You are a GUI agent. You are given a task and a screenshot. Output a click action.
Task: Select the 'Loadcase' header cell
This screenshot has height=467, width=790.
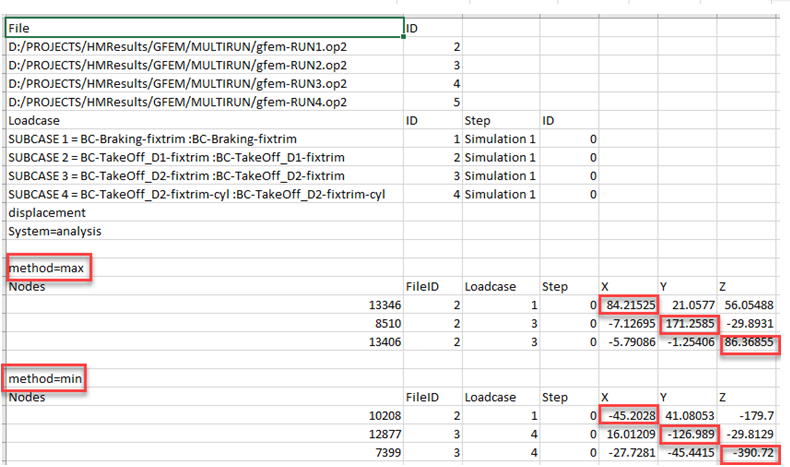(x=204, y=120)
